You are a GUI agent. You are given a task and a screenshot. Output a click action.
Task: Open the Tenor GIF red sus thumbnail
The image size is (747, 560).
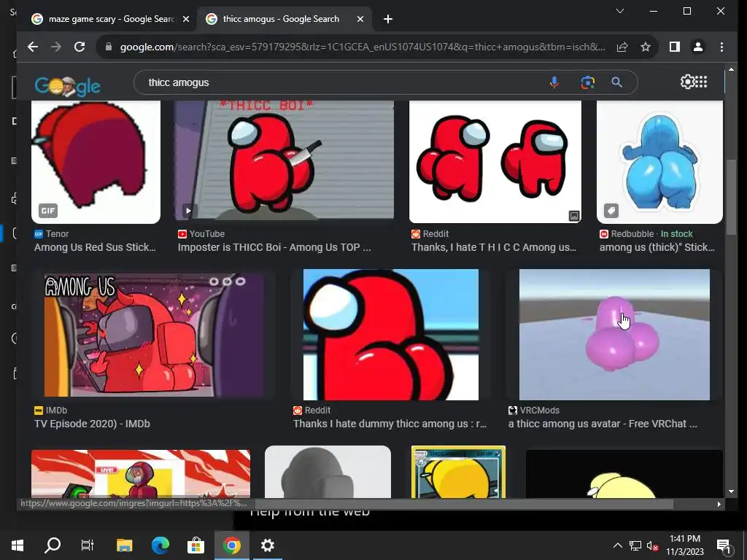pos(96,162)
